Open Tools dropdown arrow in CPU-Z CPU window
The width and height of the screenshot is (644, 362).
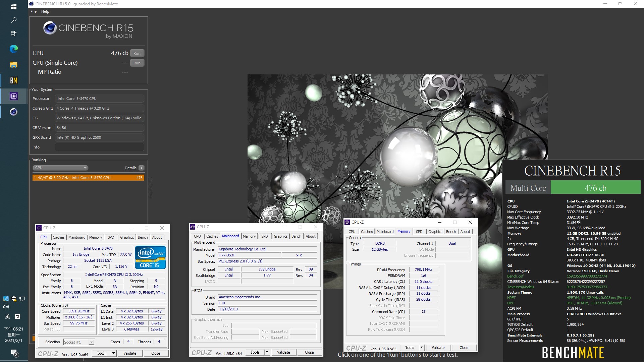click(113, 353)
